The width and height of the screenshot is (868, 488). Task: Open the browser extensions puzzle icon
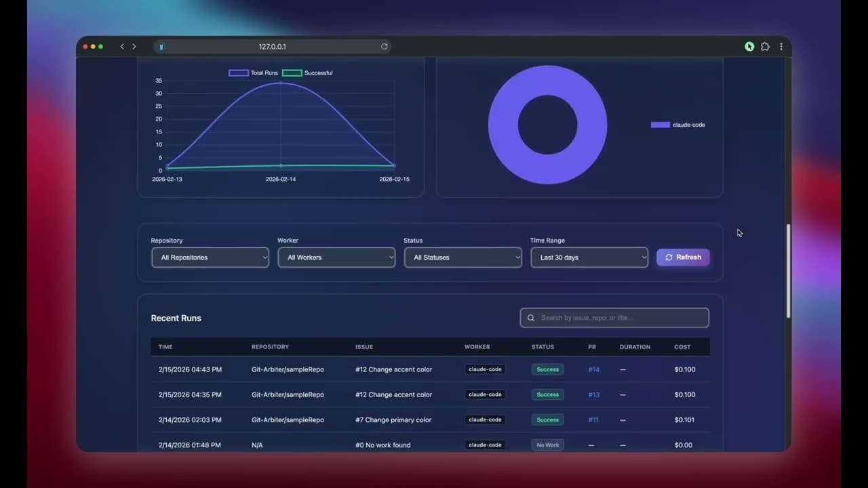click(765, 46)
